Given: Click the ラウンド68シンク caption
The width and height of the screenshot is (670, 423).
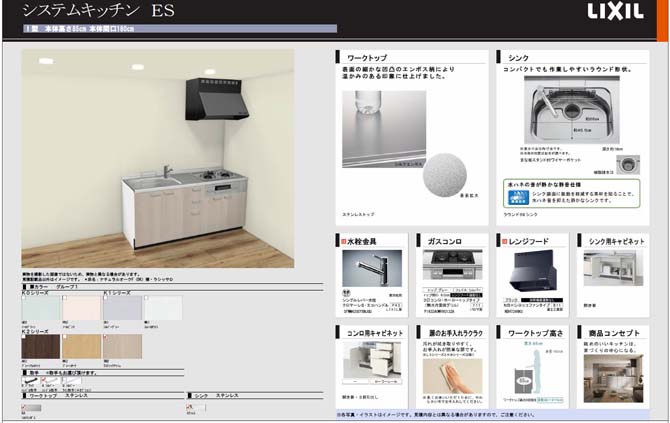Looking at the screenshot, I should [520, 214].
